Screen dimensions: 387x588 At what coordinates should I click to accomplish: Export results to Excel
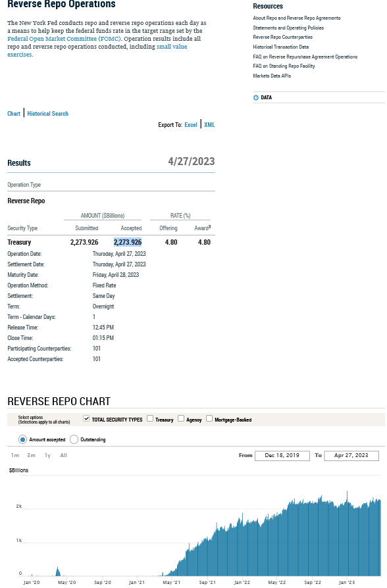click(191, 125)
